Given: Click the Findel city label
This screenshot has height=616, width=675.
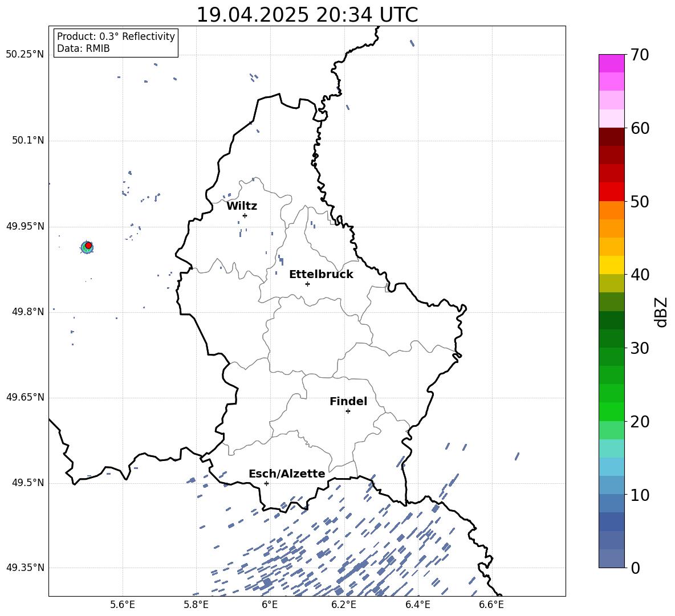Looking at the screenshot, I should (x=348, y=401).
